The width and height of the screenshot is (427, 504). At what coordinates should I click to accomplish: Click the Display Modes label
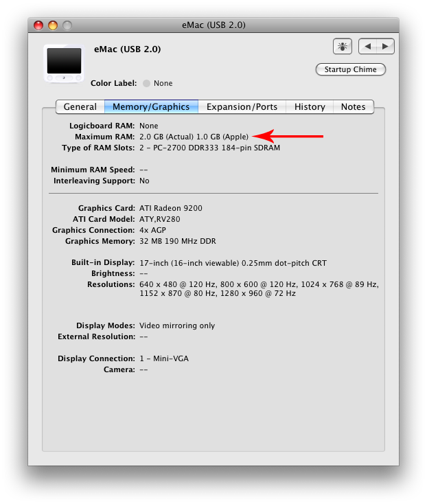coord(106,325)
